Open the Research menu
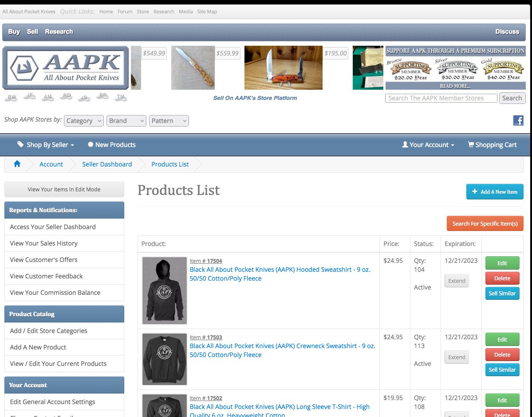532x417 pixels. pos(59,32)
